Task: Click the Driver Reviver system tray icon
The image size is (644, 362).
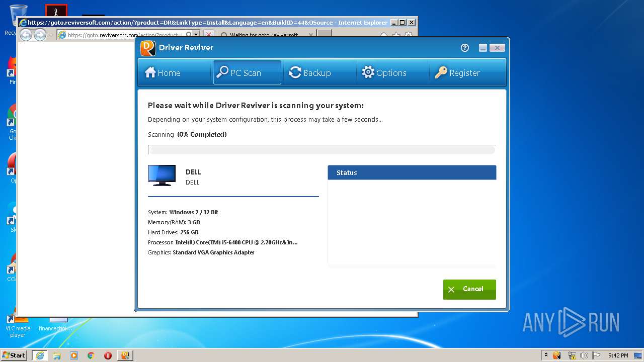Action: [x=557, y=355]
